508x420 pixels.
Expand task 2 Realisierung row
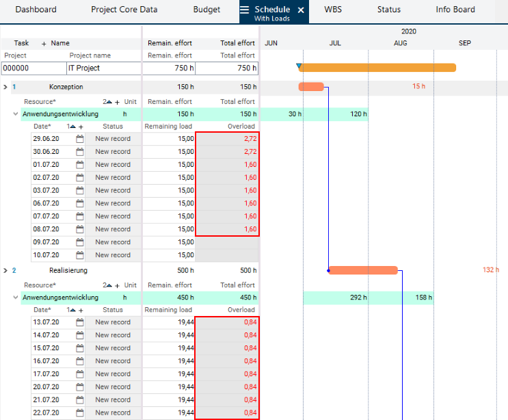[5, 270]
